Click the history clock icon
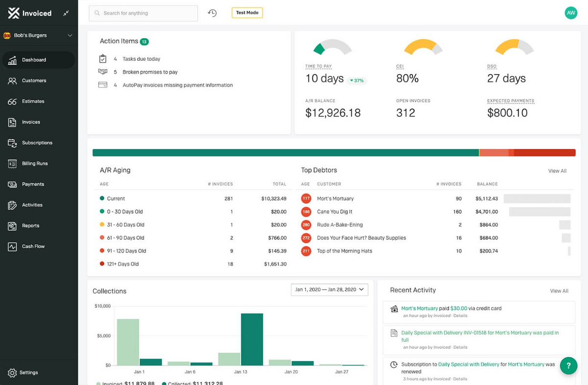The width and height of the screenshot is (588, 385). (x=212, y=13)
